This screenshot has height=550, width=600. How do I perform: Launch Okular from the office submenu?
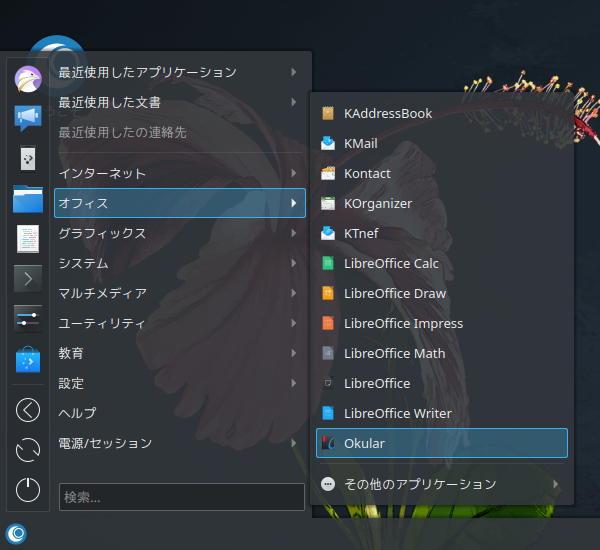click(x=442, y=443)
